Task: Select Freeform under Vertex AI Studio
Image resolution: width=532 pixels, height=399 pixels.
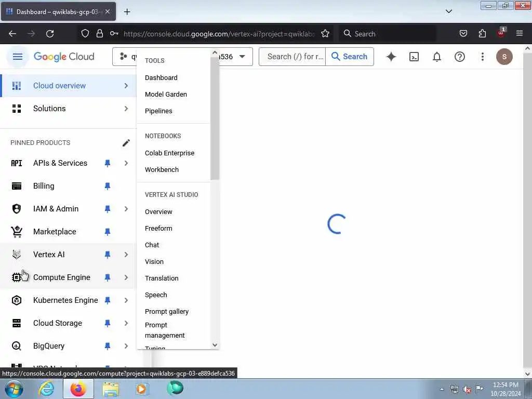Action: [x=158, y=229]
